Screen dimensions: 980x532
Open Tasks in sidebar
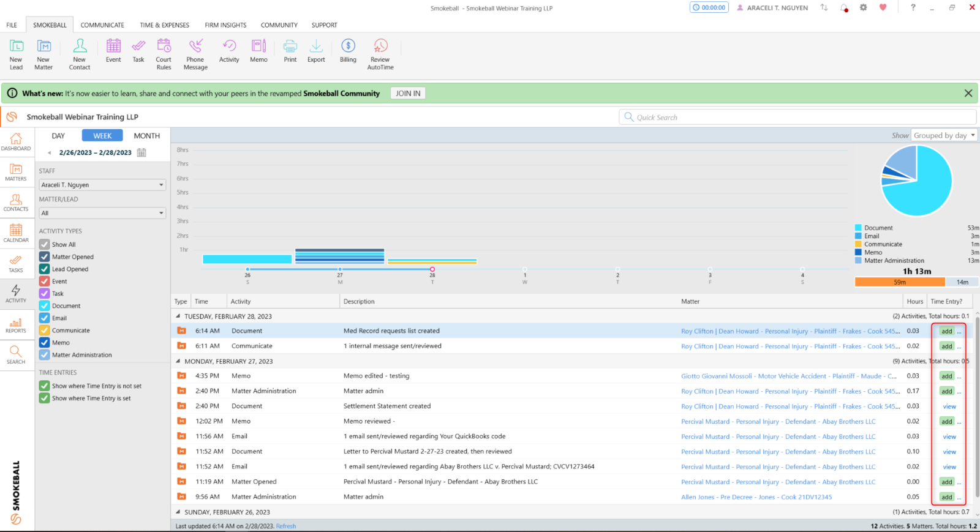16,264
